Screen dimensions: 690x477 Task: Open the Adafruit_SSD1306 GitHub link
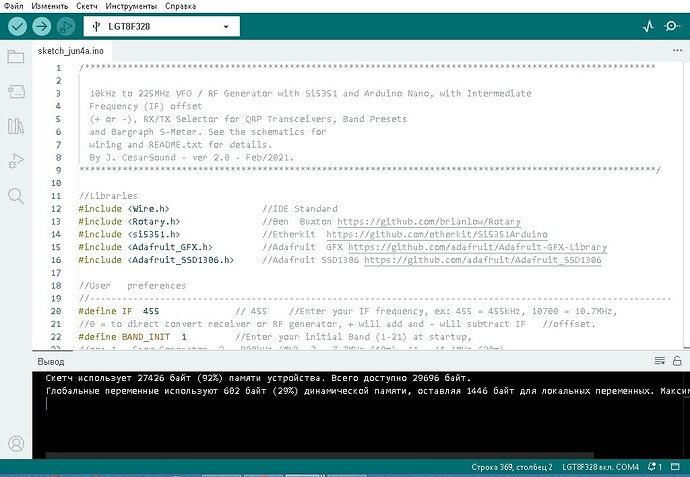[x=483, y=260]
